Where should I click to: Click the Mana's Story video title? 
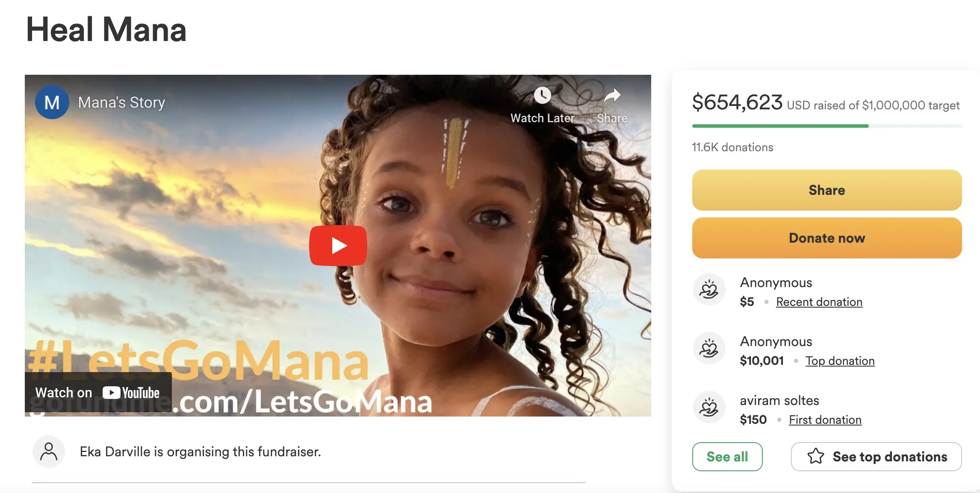(121, 103)
